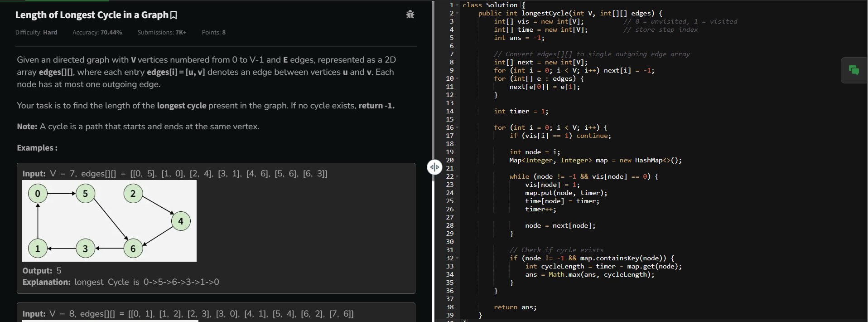The height and width of the screenshot is (322, 868).
Task: Place cursor on the 'return ans;' line
Action: point(515,307)
